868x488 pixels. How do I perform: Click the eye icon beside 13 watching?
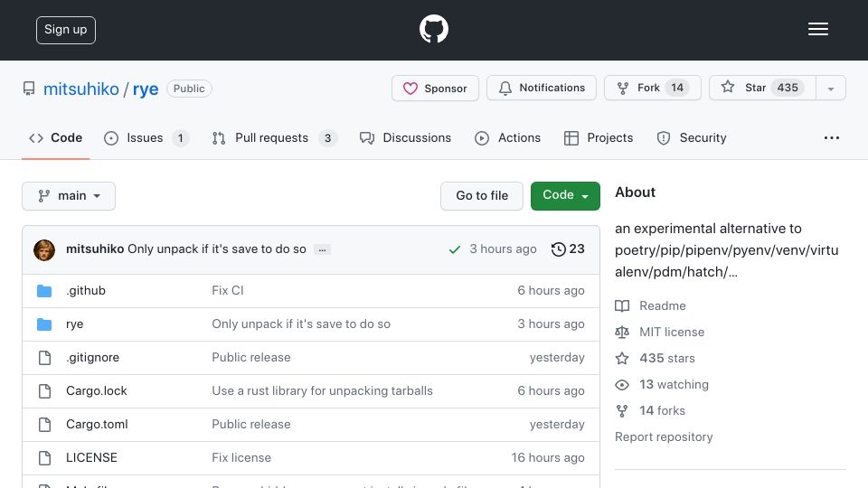pos(622,385)
